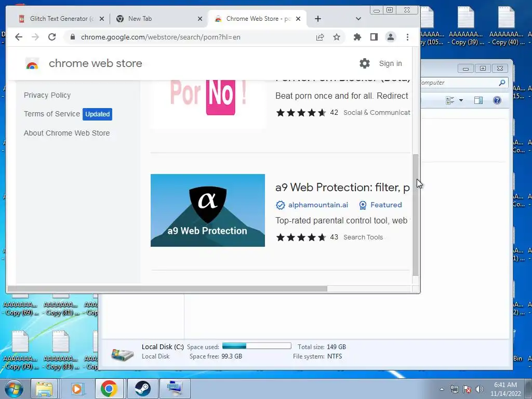Click alphamountain.ai publisher link
This screenshot has height=399, width=532.
coord(318,205)
